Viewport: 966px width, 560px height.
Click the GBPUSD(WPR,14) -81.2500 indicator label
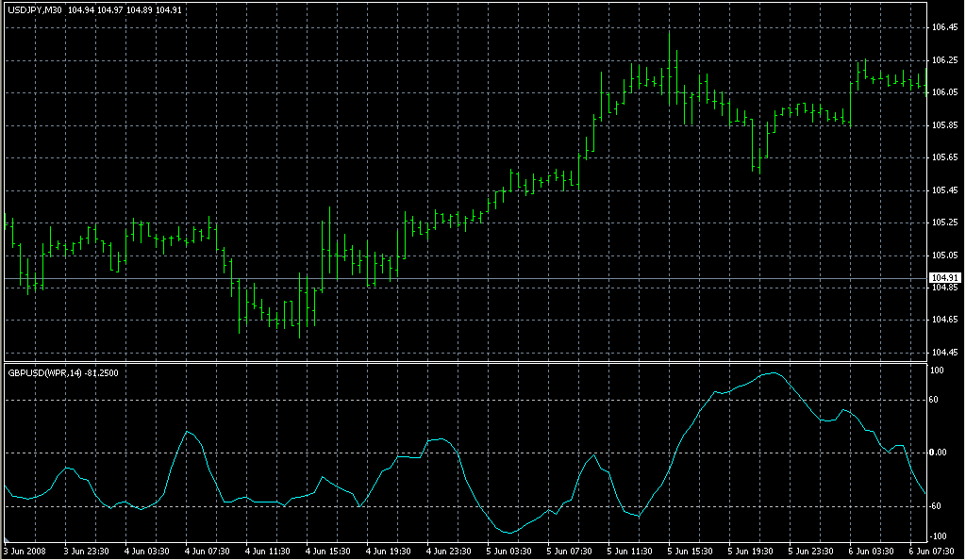pyautogui.click(x=63, y=373)
